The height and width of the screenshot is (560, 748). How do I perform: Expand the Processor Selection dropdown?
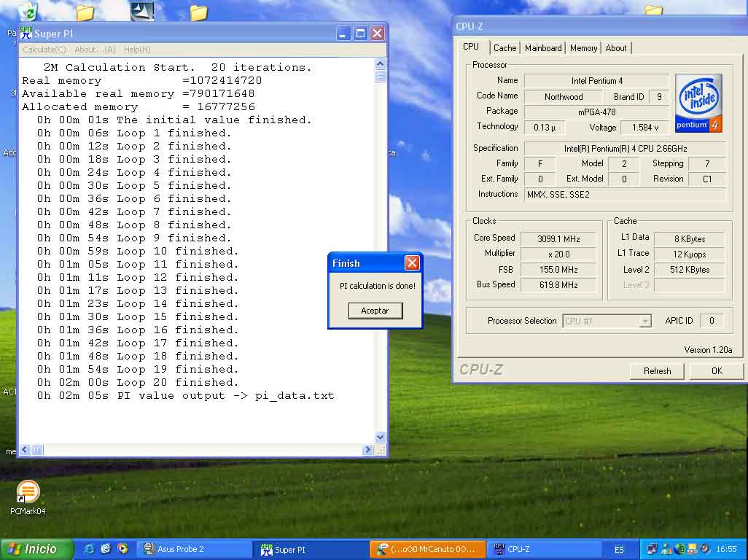(644, 321)
